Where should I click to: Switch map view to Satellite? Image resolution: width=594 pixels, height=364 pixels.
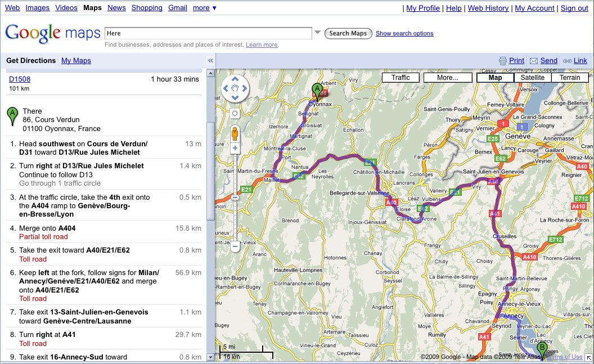[532, 78]
